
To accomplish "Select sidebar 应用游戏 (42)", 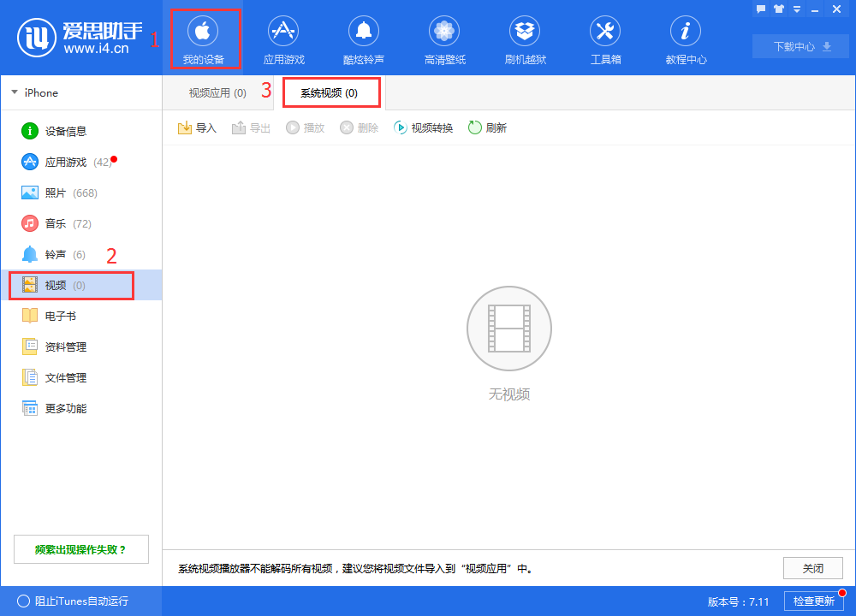I will coord(80,162).
